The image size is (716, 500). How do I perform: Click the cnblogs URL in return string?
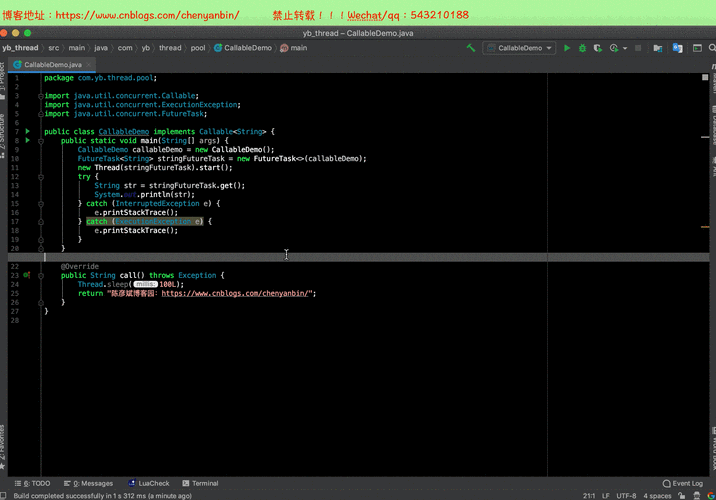coord(235,293)
